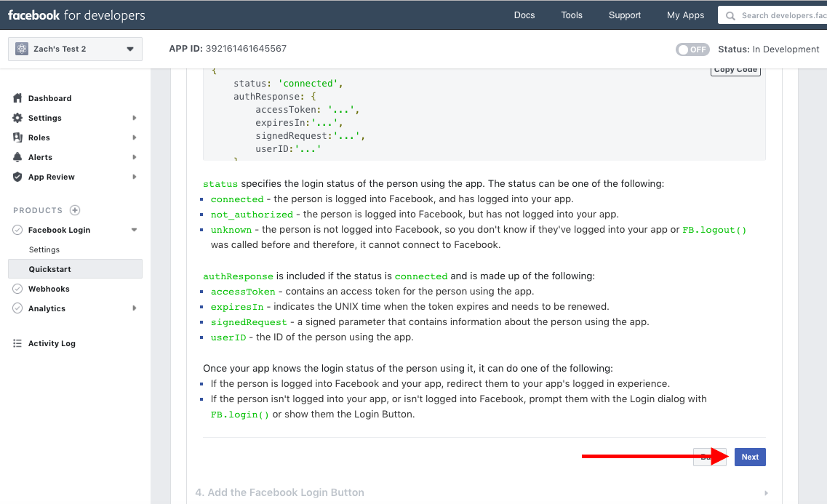Click the Analytics checkmark icon
The width and height of the screenshot is (827, 504).
17,308
